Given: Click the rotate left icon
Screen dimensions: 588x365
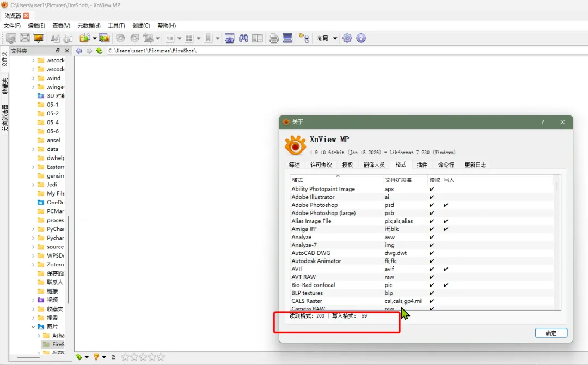Looking at the screenshot, I should click(120, 38).
